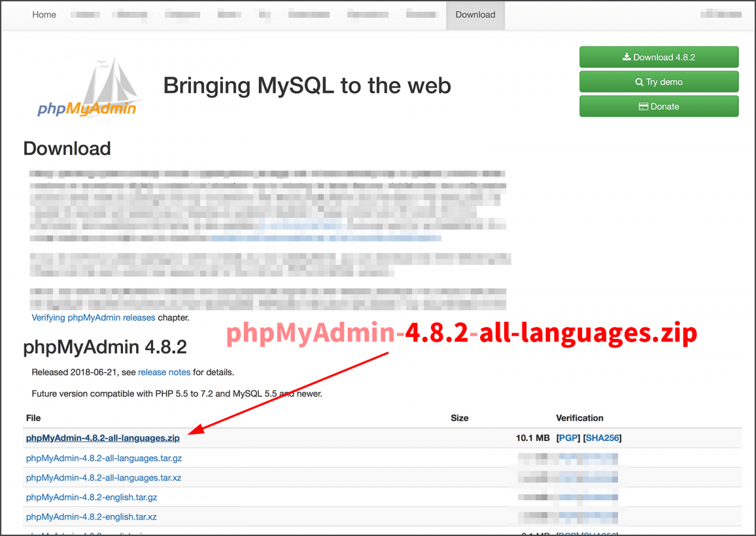
Task: Download phpMyAdmin-4.8.2-english.tar.gz
Action: tap(92, 497)
